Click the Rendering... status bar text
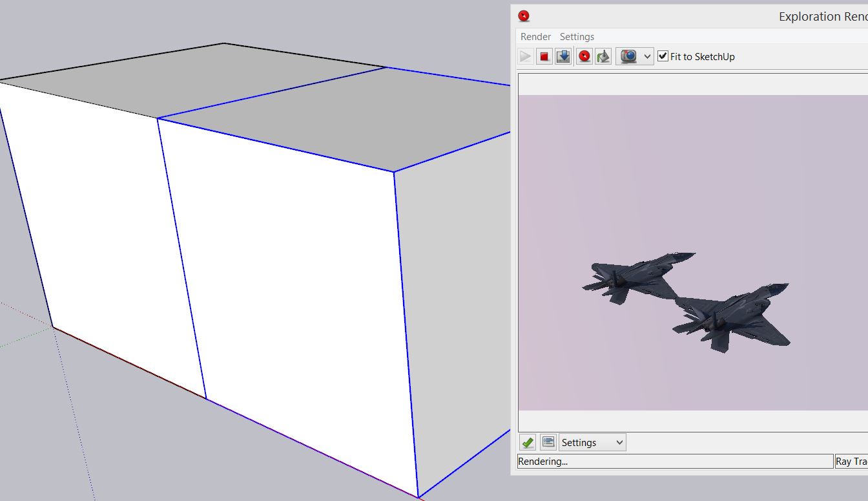 click(x=543, y=462)
